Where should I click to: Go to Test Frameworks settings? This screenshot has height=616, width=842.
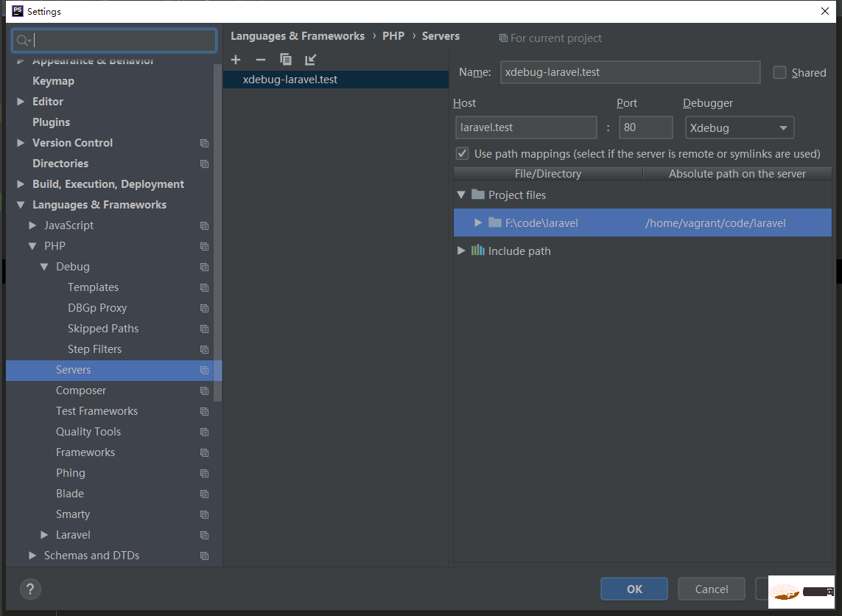(x=97, y=411)
